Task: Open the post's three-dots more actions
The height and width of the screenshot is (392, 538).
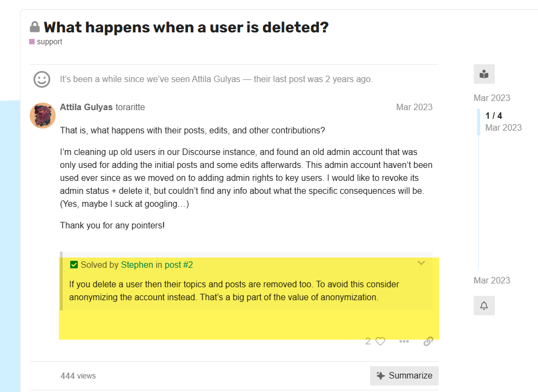Action: [x=404, y=341]
